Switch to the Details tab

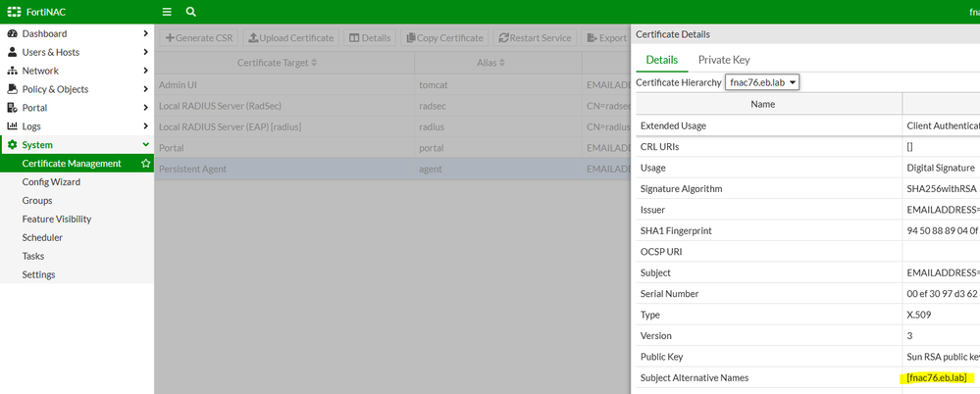(x=662, y=60)
